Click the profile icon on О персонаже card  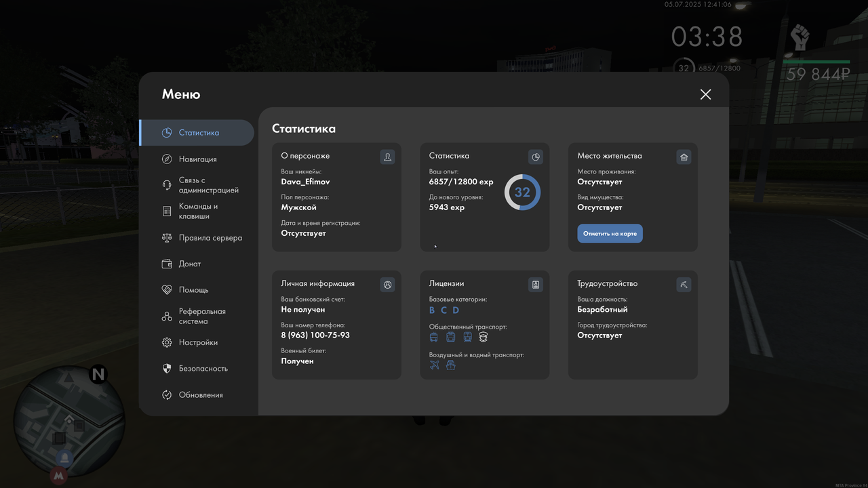[387, 157]
